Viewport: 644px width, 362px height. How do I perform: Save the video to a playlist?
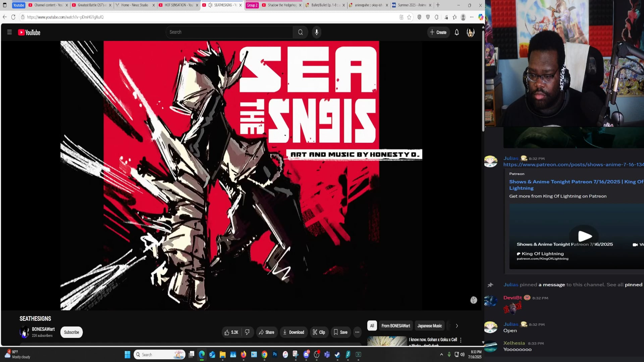341,332
